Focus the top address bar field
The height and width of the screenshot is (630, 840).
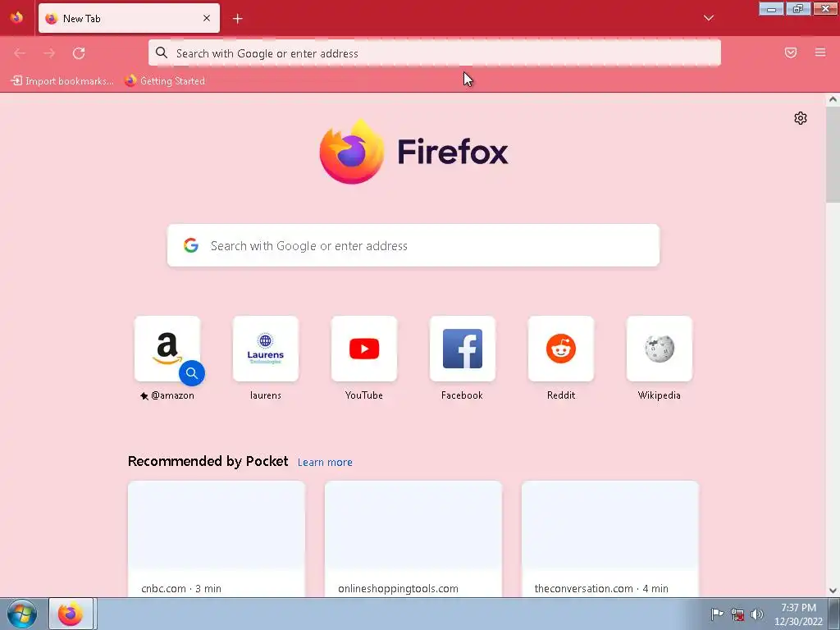click(x=435, y=53)
